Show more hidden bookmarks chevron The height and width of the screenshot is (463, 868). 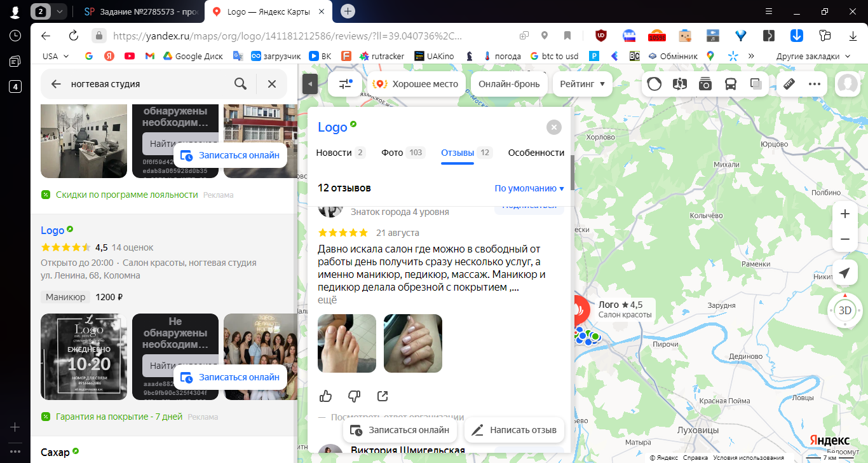tap(751, 56)
